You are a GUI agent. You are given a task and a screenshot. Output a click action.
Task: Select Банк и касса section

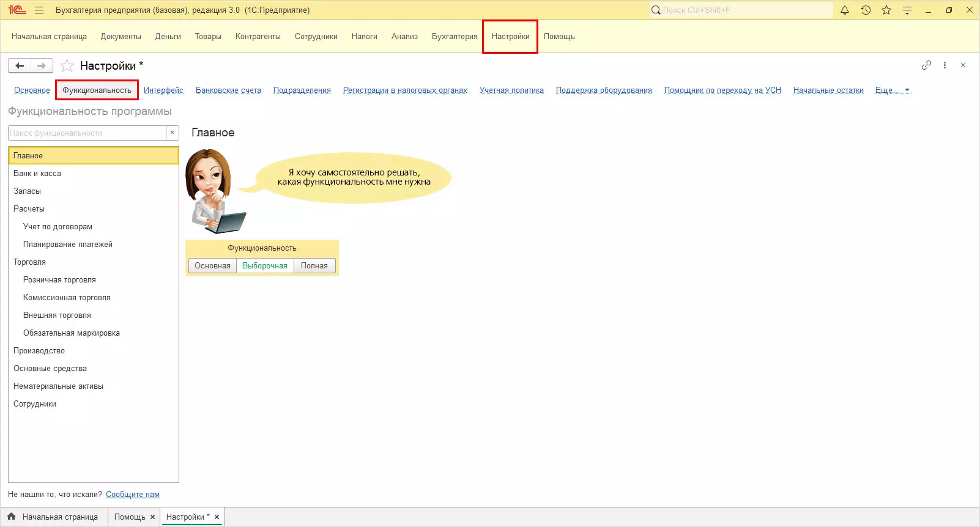[x=94, y=174]
